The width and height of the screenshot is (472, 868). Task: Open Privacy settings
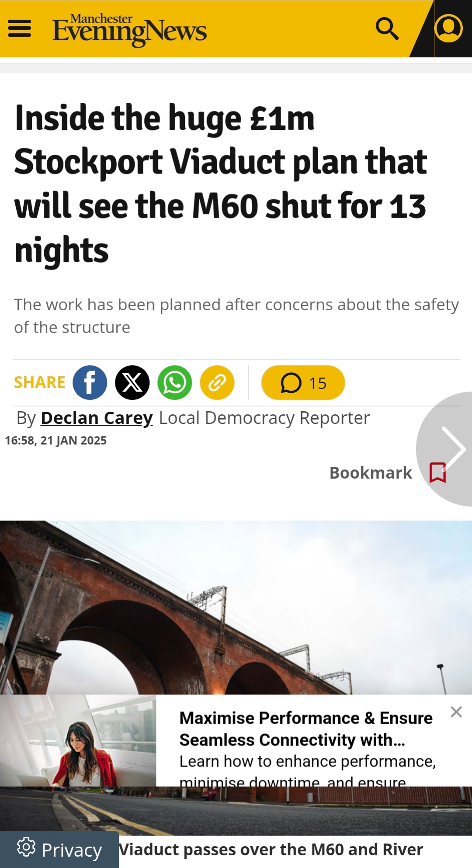[x=59, y=850]
